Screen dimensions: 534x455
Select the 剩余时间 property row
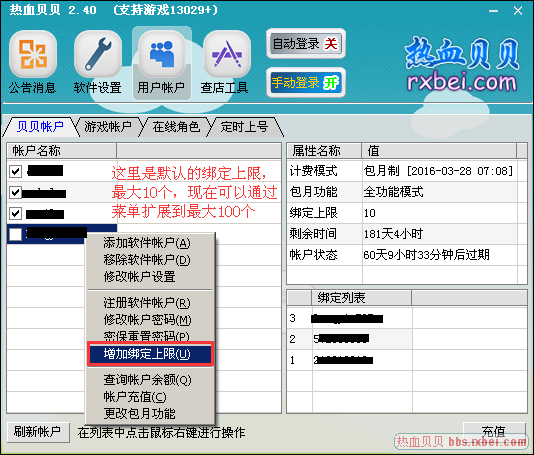pyautogui.click(x=402, y=234)
